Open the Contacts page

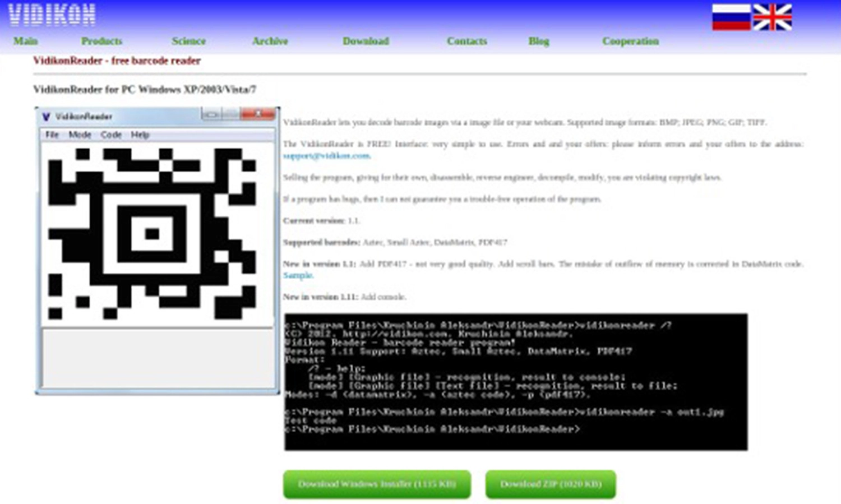pos(467,41)
